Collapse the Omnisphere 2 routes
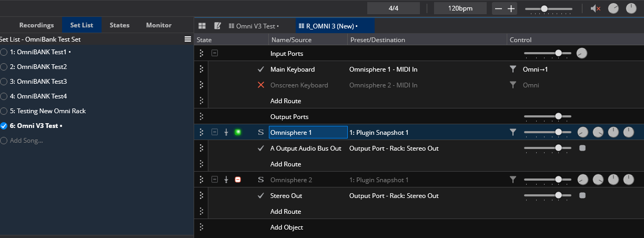 click(215, 180)
